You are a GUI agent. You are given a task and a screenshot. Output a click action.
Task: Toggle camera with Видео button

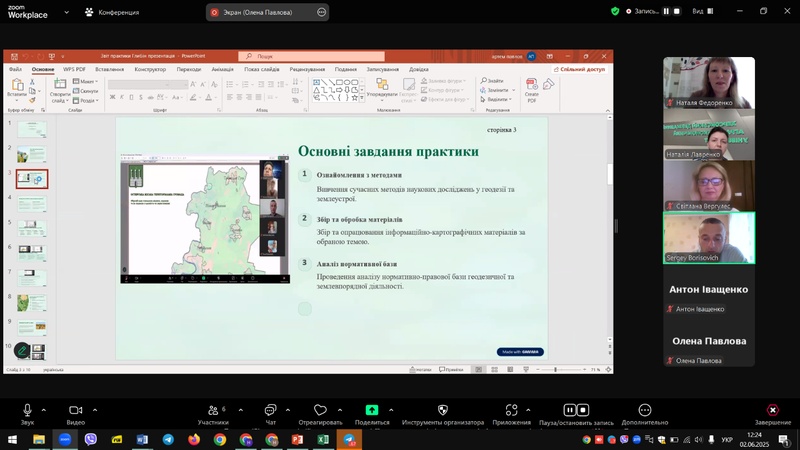[x=76, y=411]
